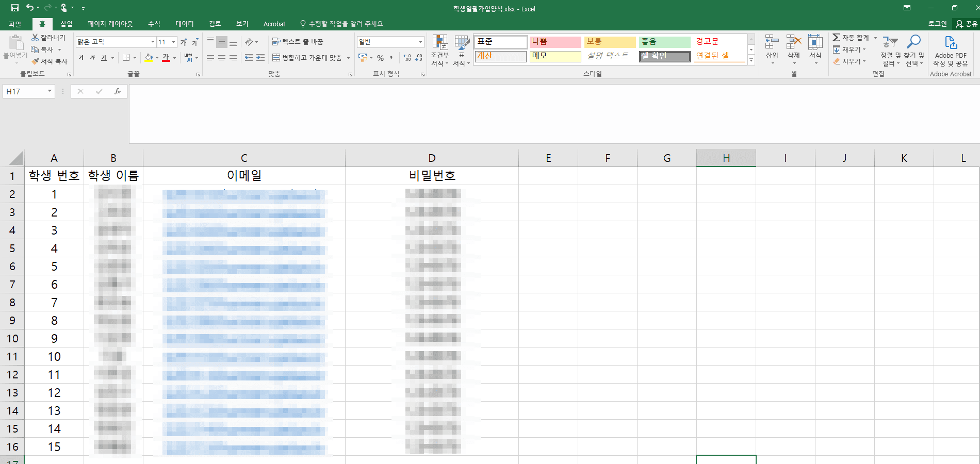Switch to the 삽입 ribbon tab
The image size is (980, 464).
tap(66, 24)
